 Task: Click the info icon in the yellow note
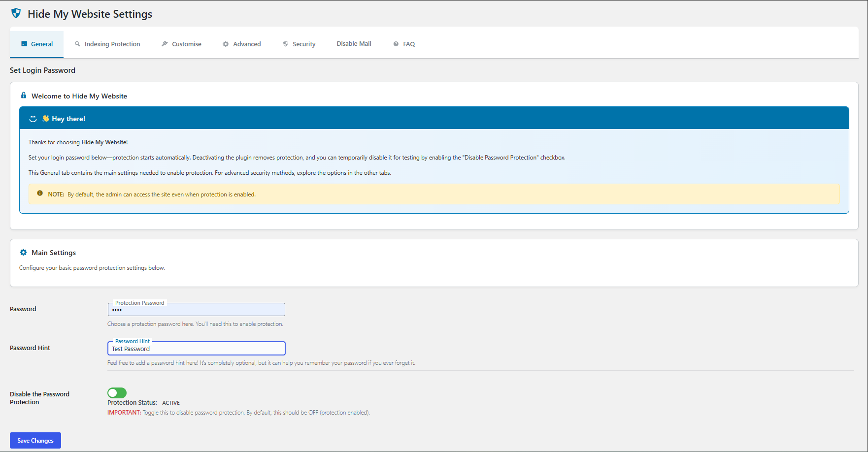pyautogui.click(x=40, y=194)
